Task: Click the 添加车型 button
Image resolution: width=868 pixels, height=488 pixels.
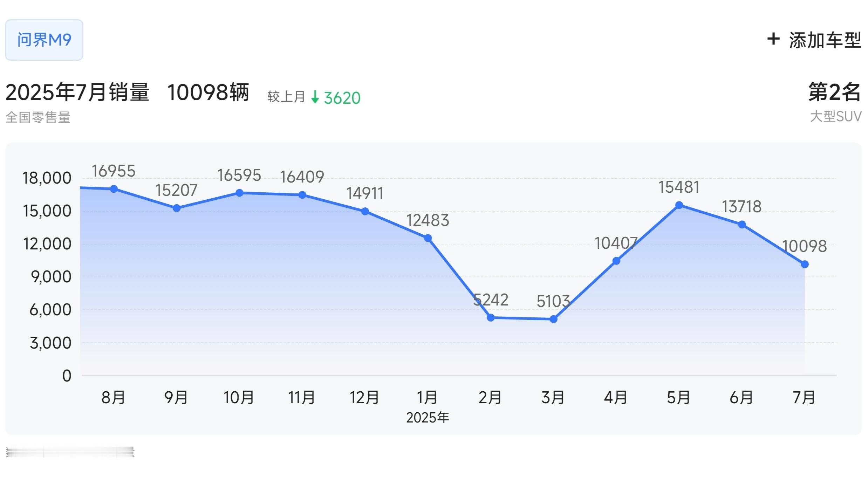Action: (814, 40)
